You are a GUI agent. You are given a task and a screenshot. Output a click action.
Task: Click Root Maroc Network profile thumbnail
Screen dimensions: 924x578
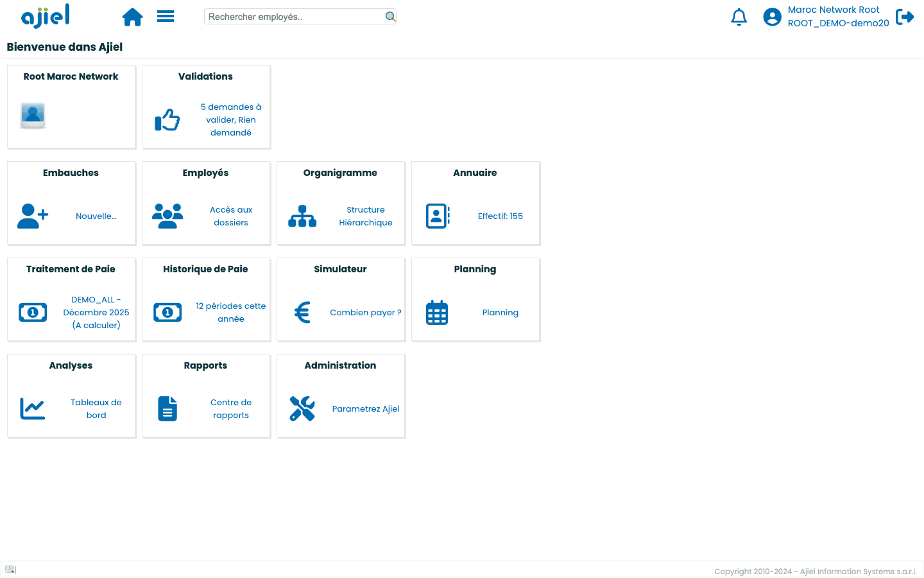(x=33, y=116)
